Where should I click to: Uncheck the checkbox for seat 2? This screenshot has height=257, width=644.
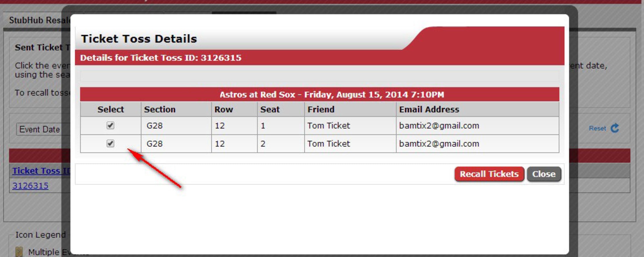pyautogui.click(x=110, y=144)
